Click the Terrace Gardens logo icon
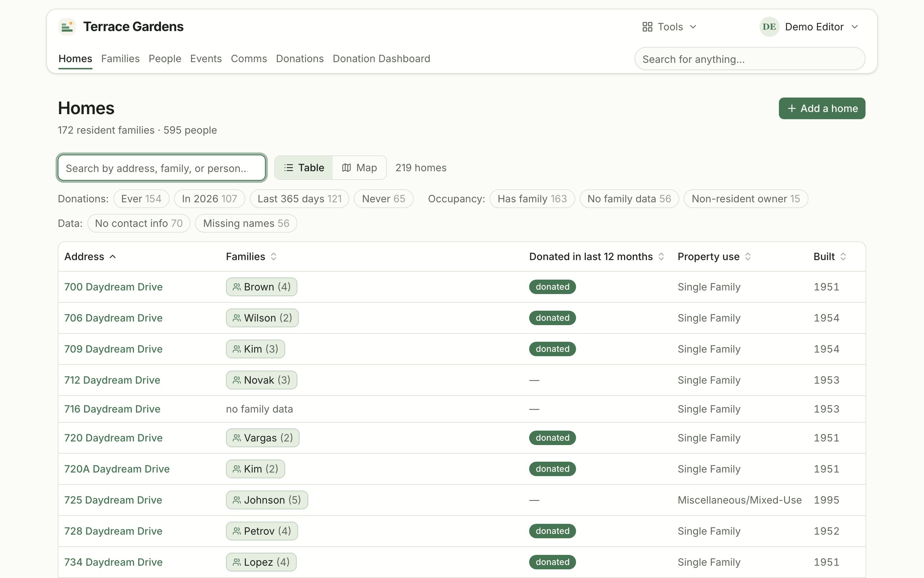 67,27
